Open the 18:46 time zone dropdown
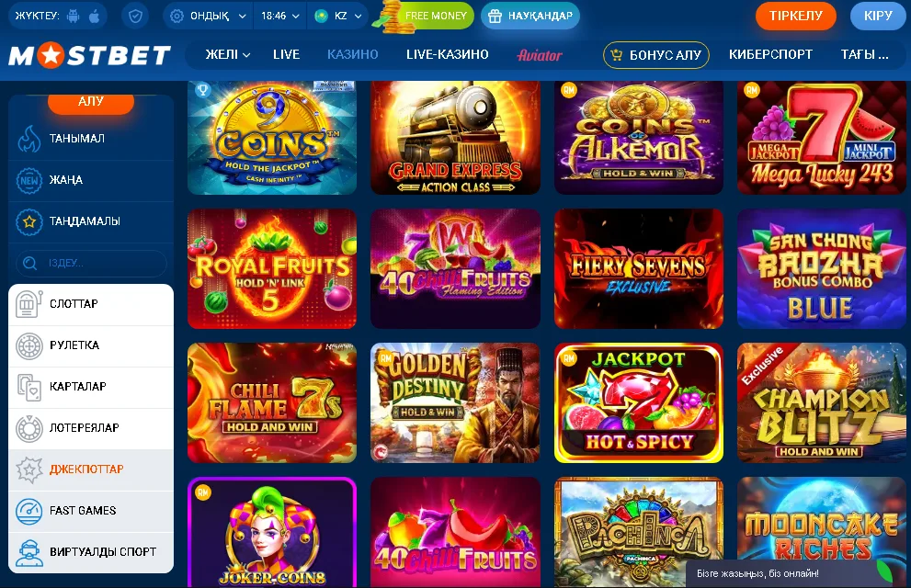The image size is (911, 588). 280,16
